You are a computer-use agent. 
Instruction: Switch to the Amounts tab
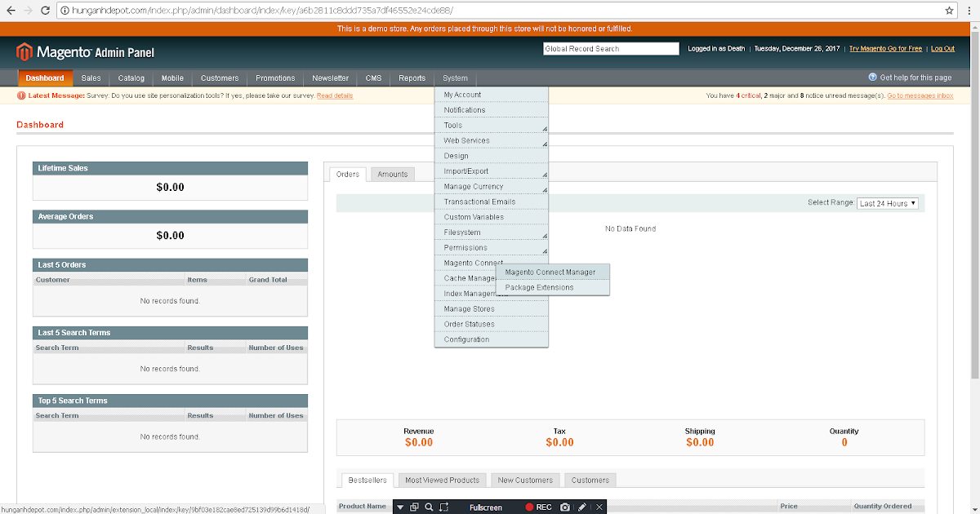[392, 174]
